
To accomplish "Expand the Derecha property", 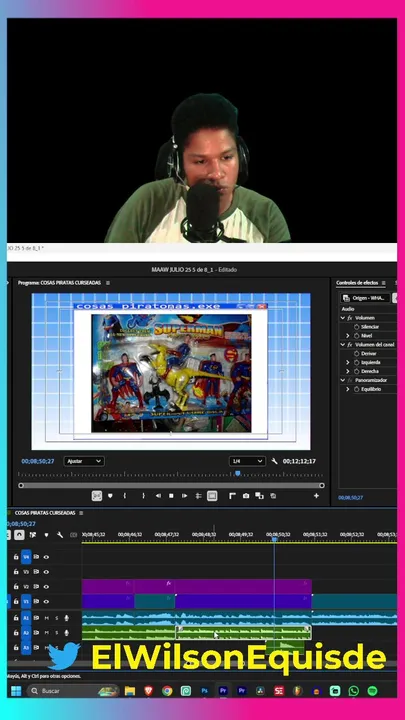I will 348,371.
